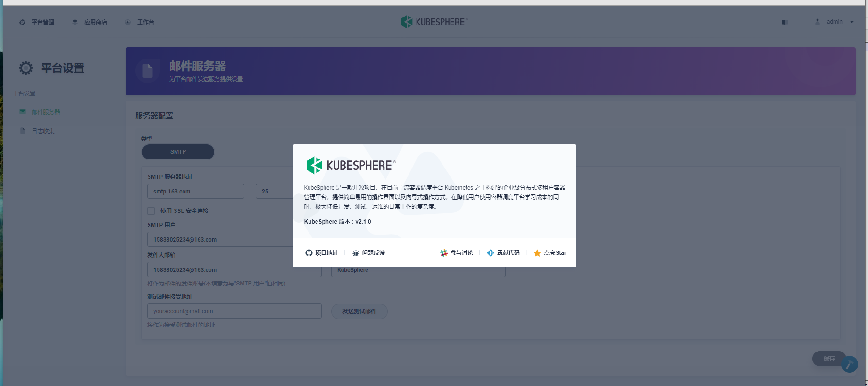Click the sender name KubeSphere field

418,270
